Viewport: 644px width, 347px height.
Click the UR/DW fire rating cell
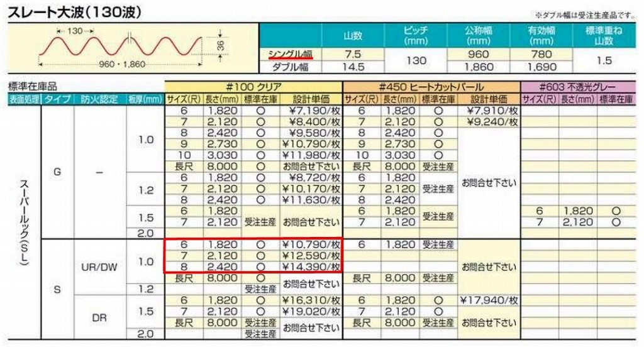click(99, 267)
